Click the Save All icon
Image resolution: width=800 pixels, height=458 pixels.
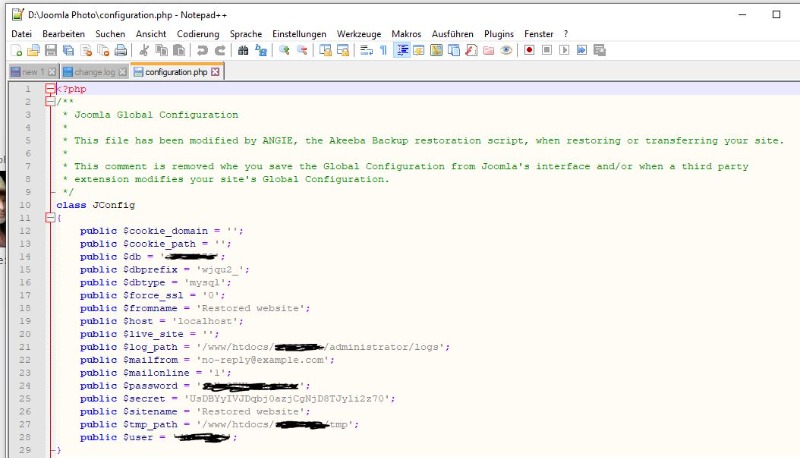pyautogui.click(x=68, y=50)
